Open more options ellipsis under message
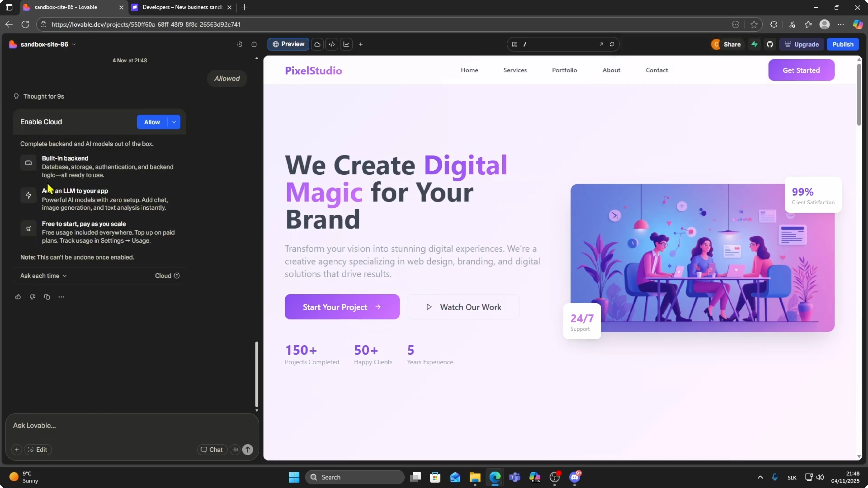 pos(61,297)
